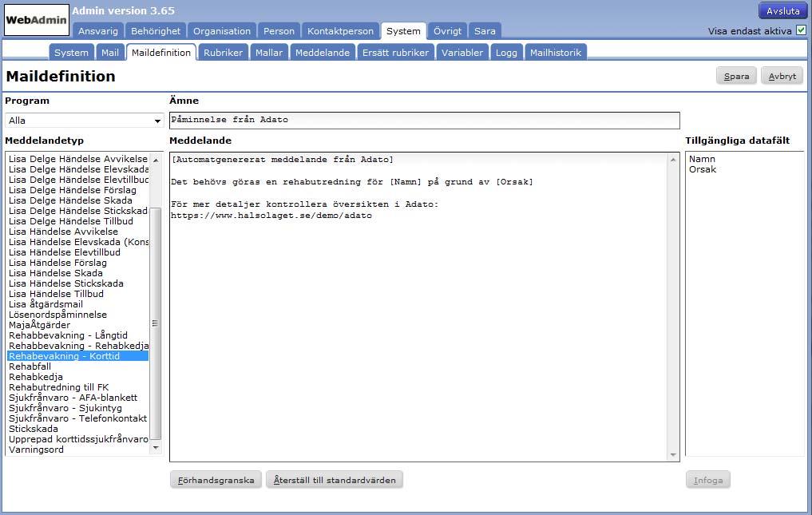This screenshot has width=812, height=515.
Task: Select Orsak in Tillgängliga datafält
Action: (702, 169)
